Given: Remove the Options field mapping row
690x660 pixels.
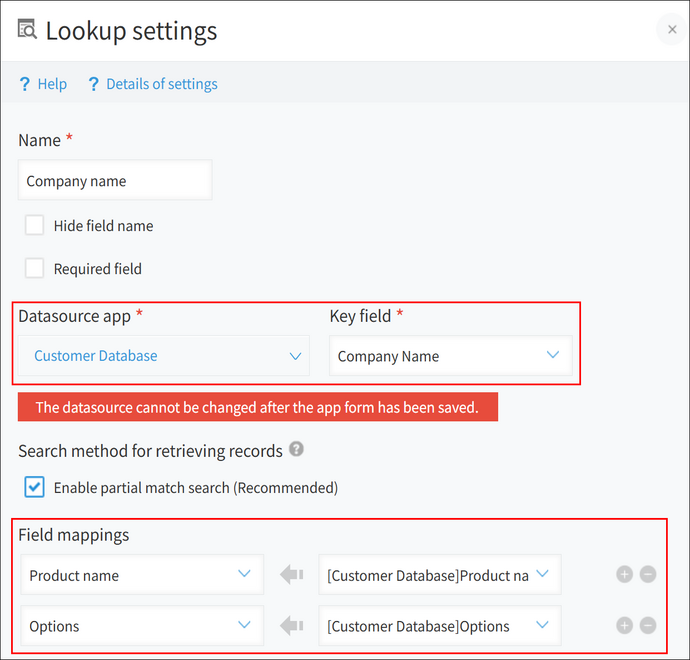Looking at the screenshot, I should pos(648,625).
